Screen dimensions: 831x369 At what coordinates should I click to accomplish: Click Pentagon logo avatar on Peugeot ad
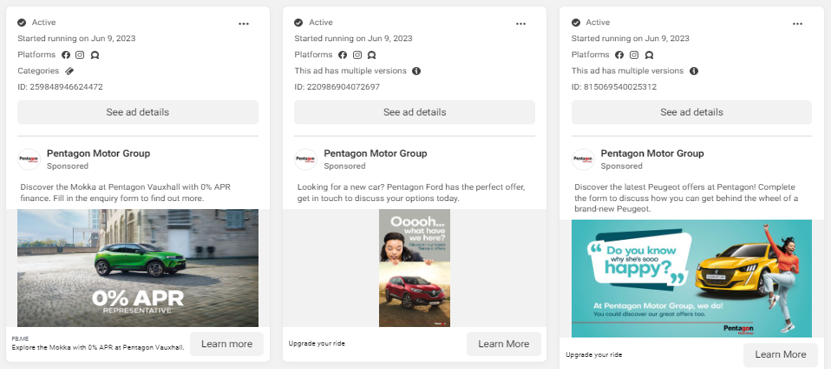583,159
